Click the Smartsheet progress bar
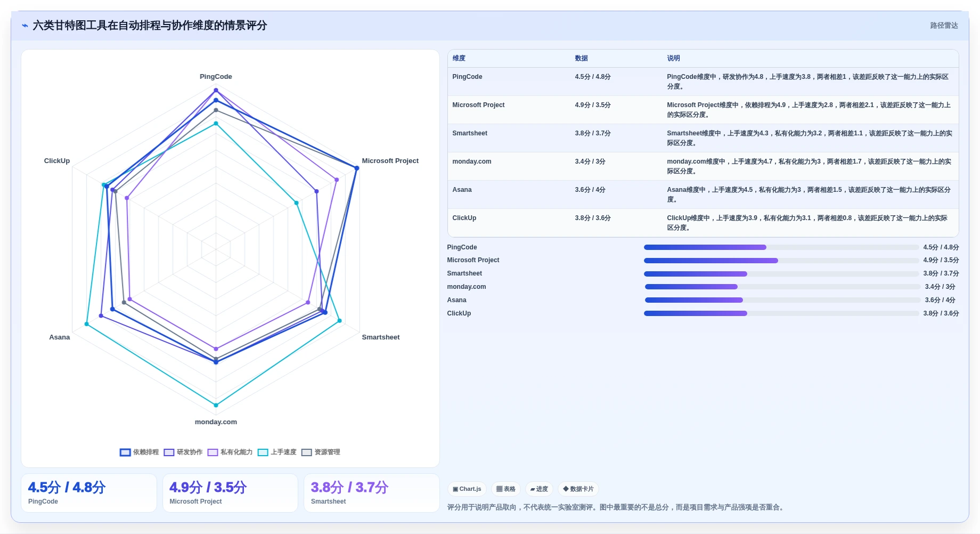The image size is (980, 534). pyautogui.click(x=781, y=274)
